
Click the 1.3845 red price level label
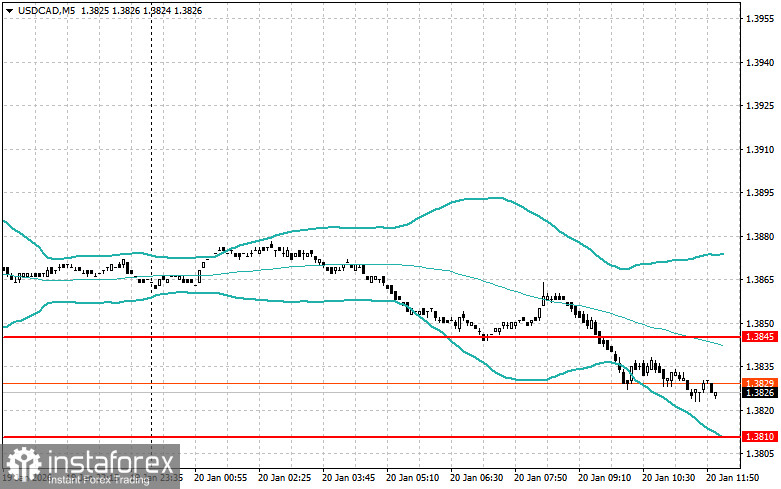click(x=760, y=337)
